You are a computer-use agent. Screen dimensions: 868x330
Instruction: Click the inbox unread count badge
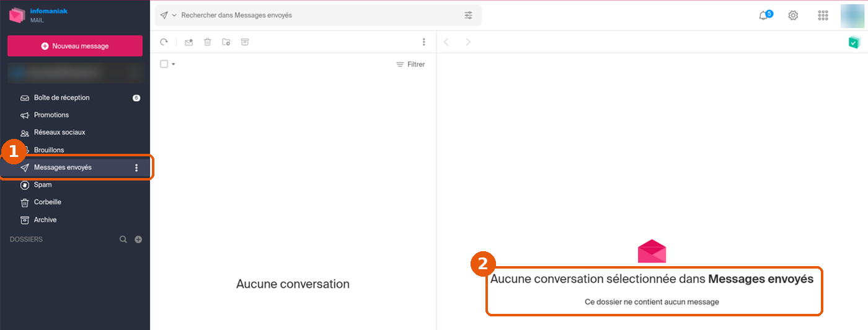point(136,98)
